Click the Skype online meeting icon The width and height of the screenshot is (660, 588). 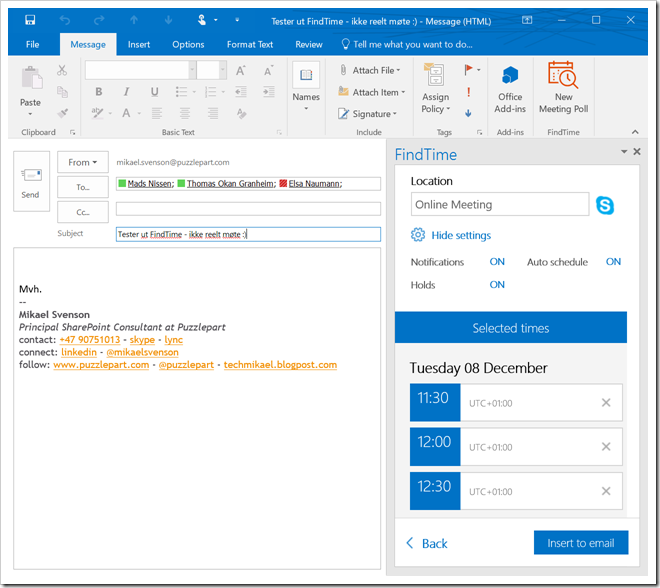pyautogui.click(x=604, y=205)
